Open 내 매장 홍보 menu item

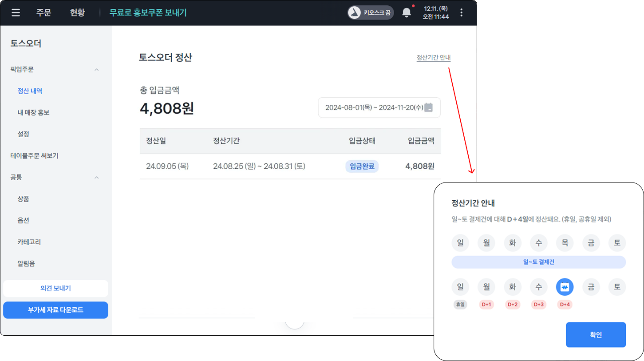33,113
